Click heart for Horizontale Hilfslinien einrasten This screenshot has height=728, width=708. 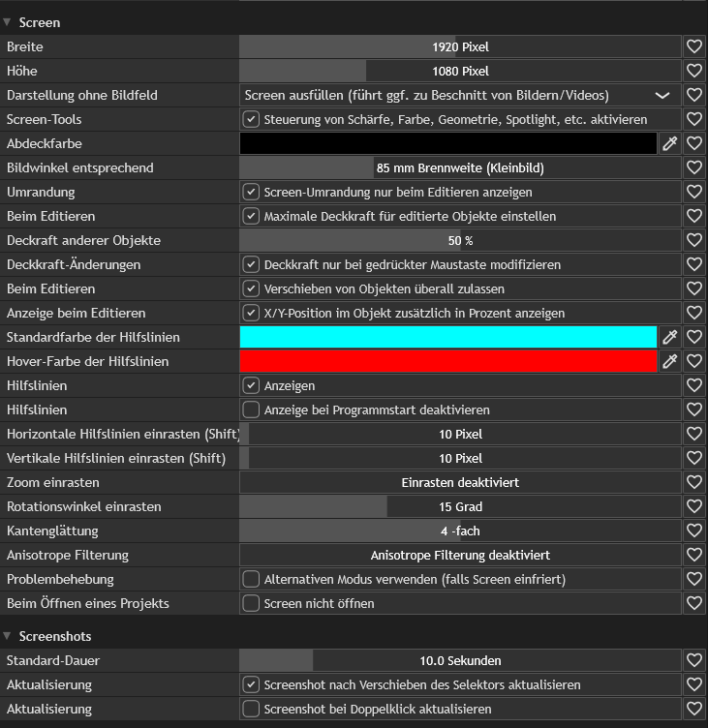694,434
